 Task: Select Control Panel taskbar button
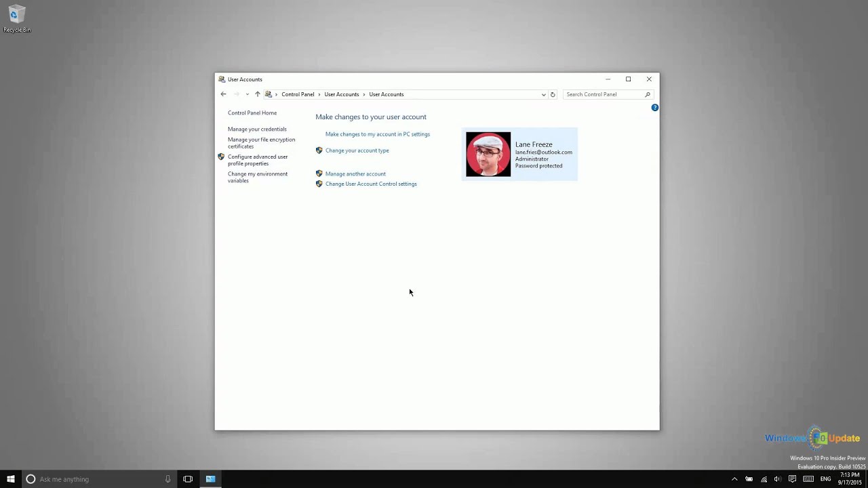(x=210, y=479)
